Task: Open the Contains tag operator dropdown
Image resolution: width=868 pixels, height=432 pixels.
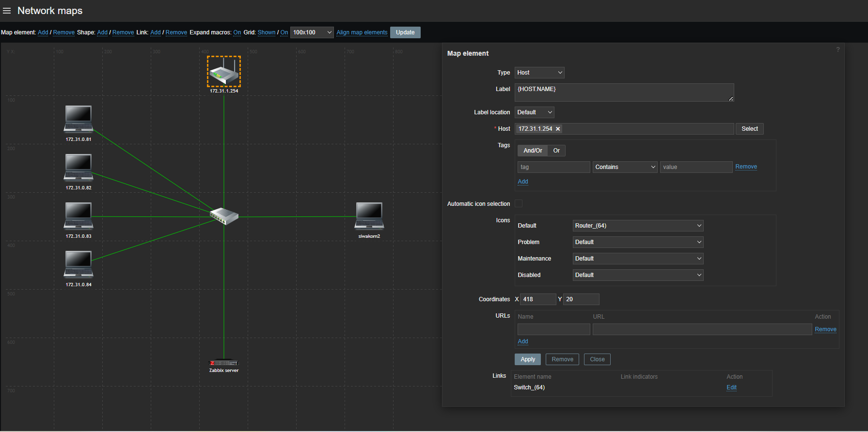Action: click(625, 167)
